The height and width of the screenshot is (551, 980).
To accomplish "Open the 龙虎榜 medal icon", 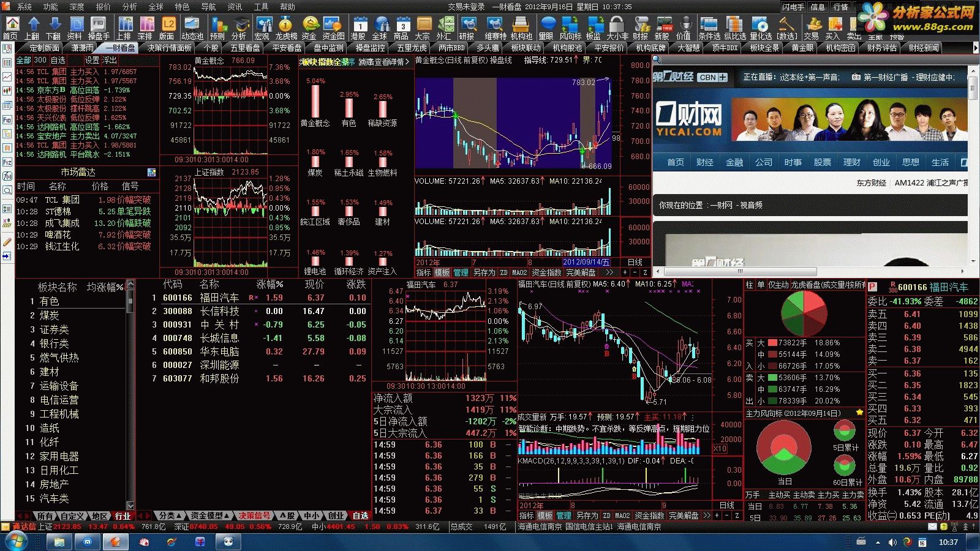I will click(285, 28).
